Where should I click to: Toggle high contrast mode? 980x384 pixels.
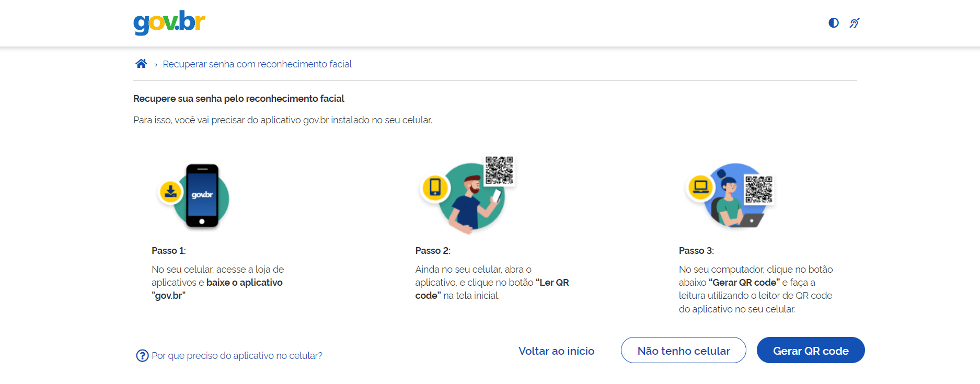[x=834, y=23]
